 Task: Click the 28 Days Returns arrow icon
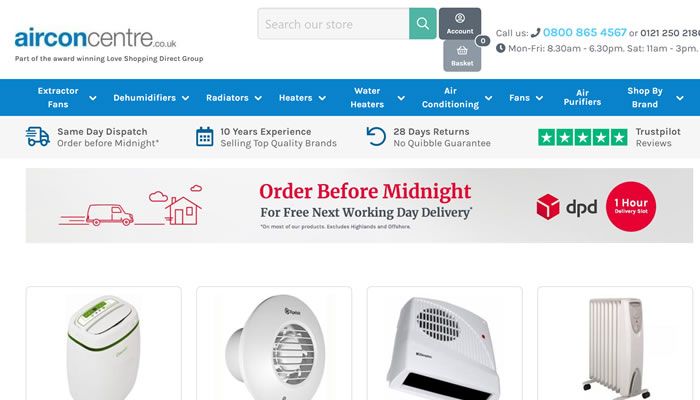point(376,137)
